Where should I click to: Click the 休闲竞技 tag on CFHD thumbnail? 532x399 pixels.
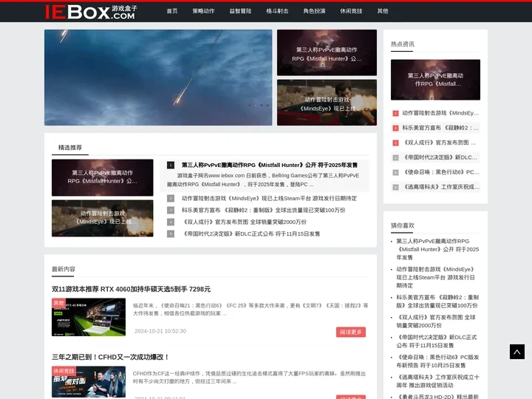click(x=64, y=371)
